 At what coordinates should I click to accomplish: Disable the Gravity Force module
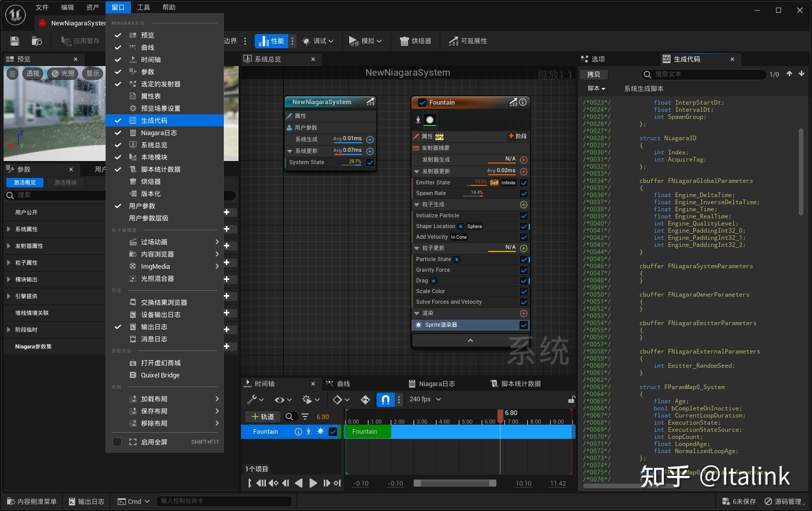click(524, 270)
